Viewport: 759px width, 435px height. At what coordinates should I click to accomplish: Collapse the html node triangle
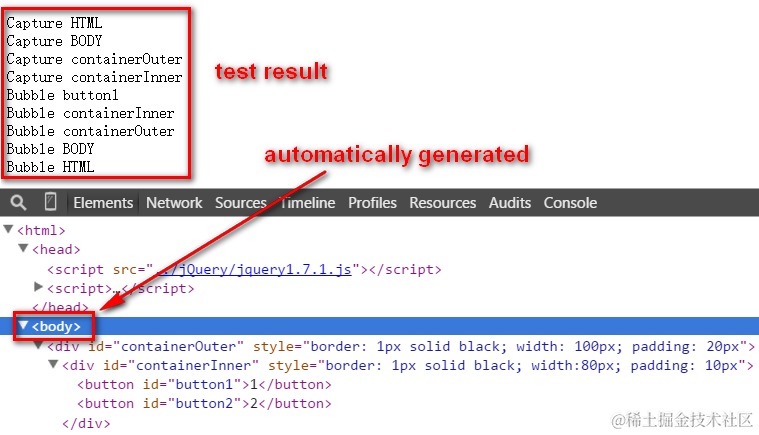click(8, 229)
